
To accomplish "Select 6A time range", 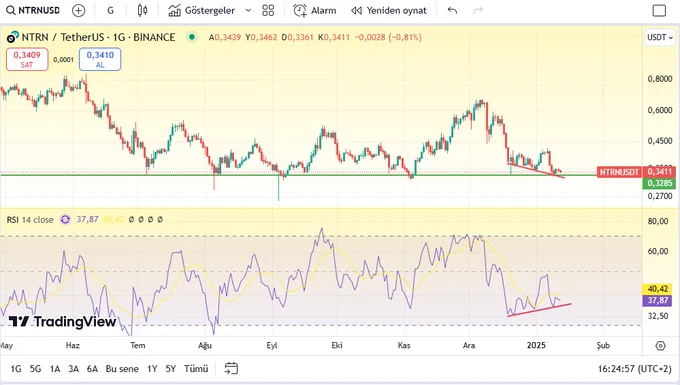I will point(92,369).
